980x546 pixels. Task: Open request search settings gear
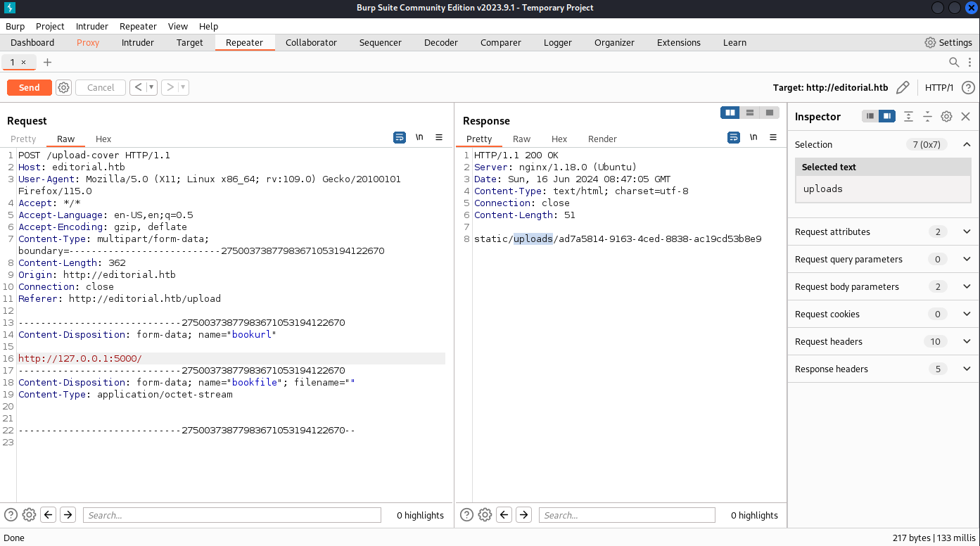tap(29, 515)
